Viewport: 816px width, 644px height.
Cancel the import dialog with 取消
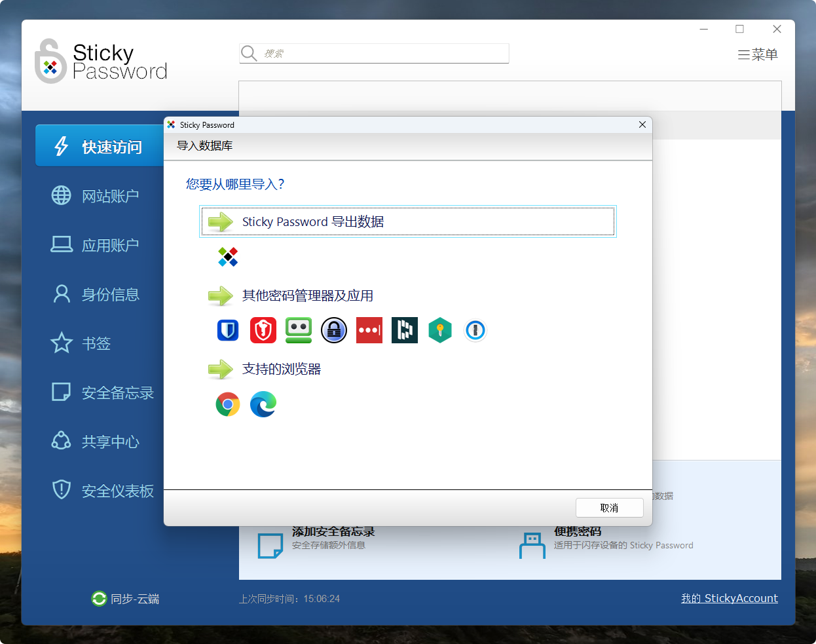609,508
